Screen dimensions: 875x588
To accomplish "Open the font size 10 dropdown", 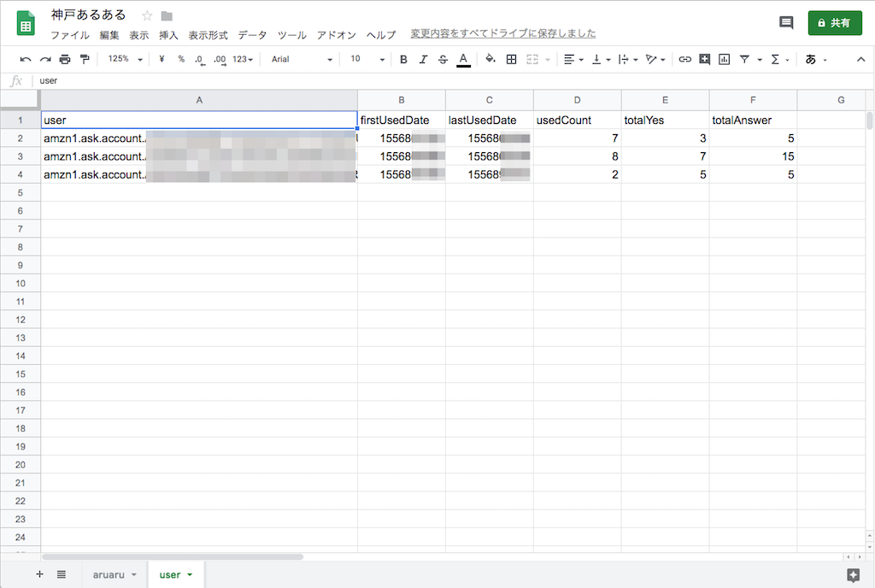I will (367, 59).
